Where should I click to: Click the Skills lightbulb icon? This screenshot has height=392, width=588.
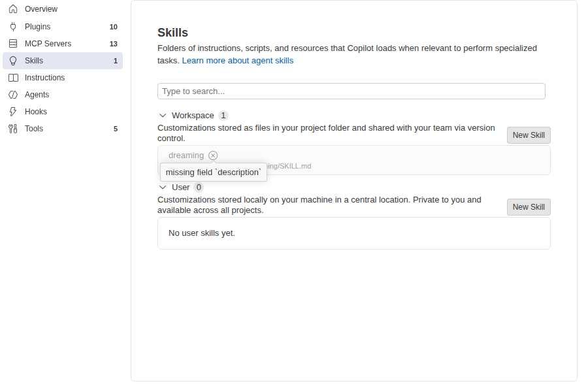pyautogui.click(x=13, y=61)
